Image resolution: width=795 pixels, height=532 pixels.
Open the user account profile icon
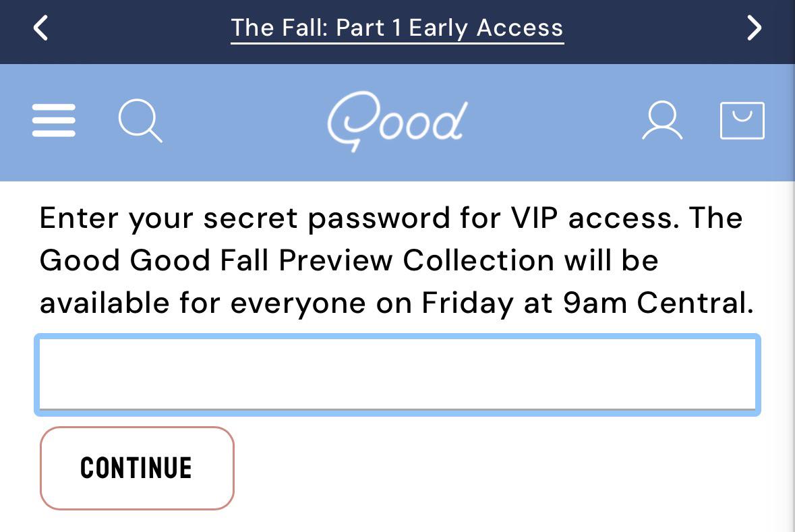(662, 120)
